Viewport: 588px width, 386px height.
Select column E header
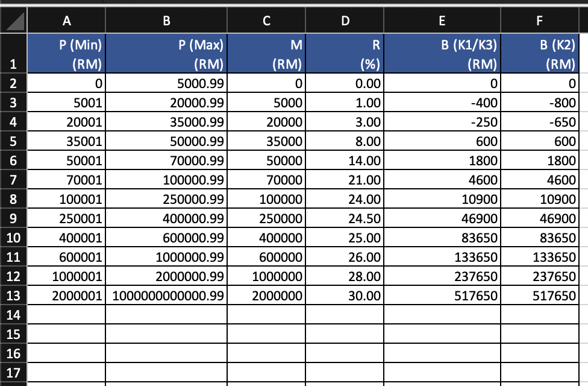pyautogui.click(x=442, y=21)
